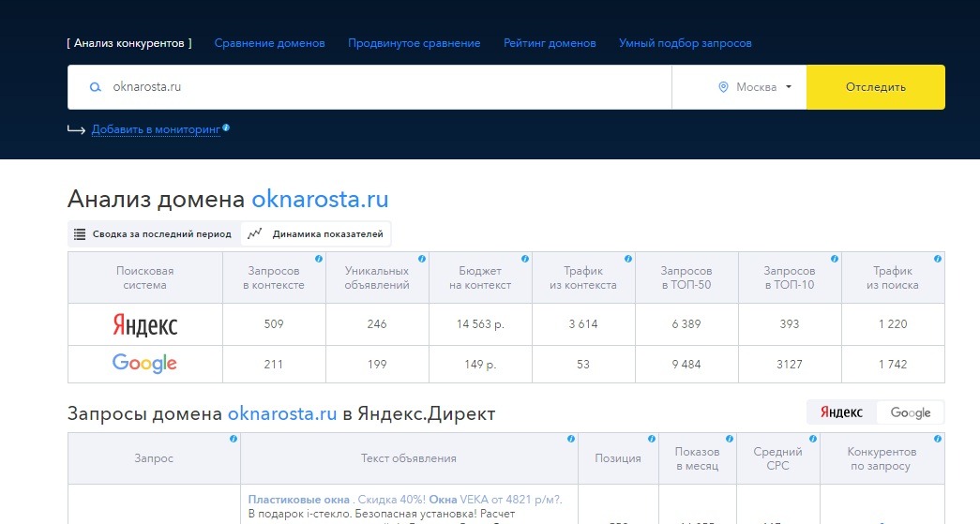
Task: Switch queries table to Google
Action: [x=910, y=412]
